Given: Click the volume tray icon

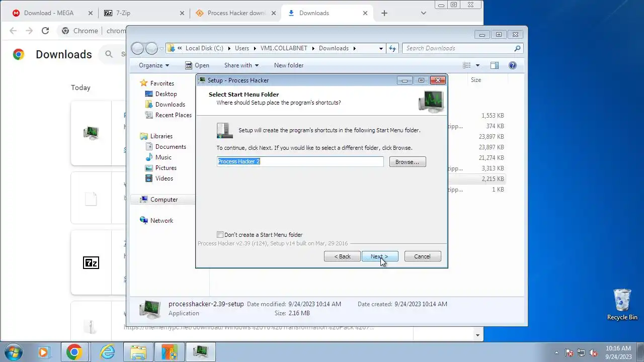Looking at the screenshot, I should pyautogui.click(x=593, y=353).
